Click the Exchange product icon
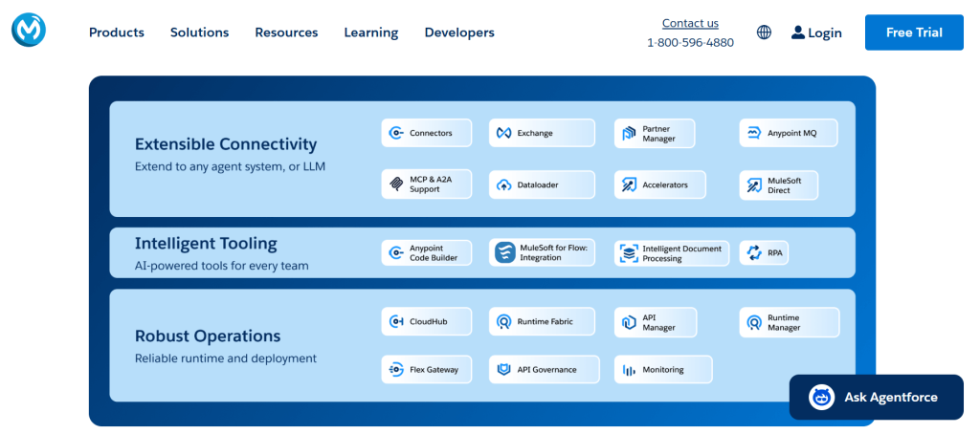The height and width of the screenshot is (434, 980). pyautogui.click(x=503, y=133)
